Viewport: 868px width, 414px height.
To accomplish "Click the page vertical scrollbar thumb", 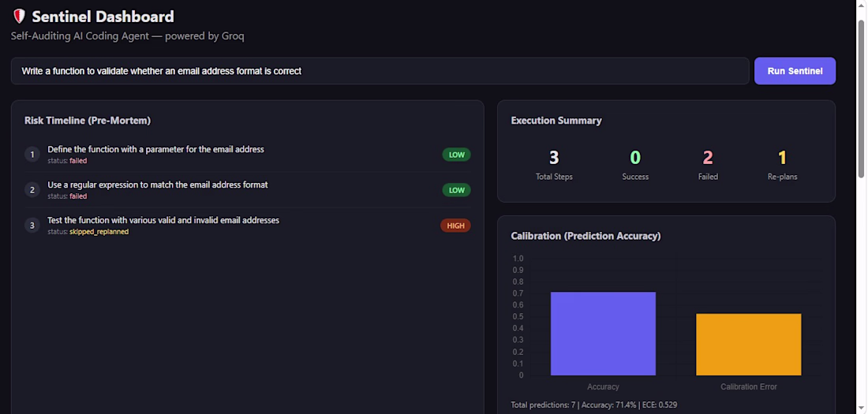I will [x=861, y=99].
